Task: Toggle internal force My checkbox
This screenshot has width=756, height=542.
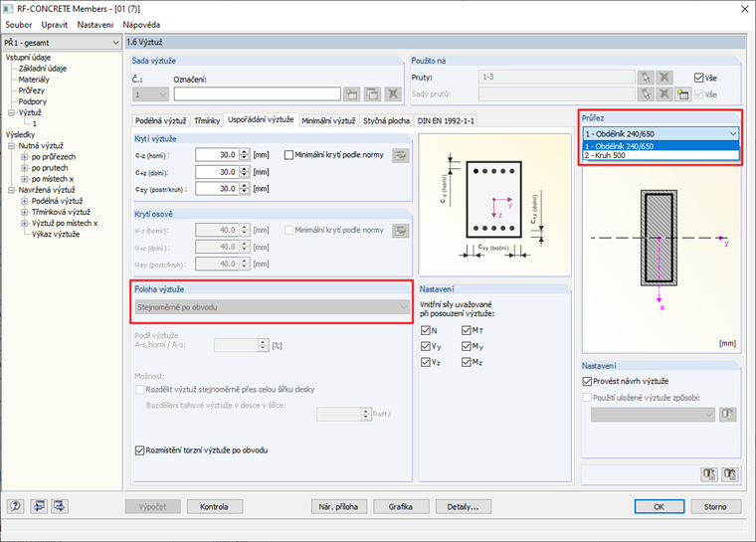Action: pyautogui.click(x=467, y=346)
